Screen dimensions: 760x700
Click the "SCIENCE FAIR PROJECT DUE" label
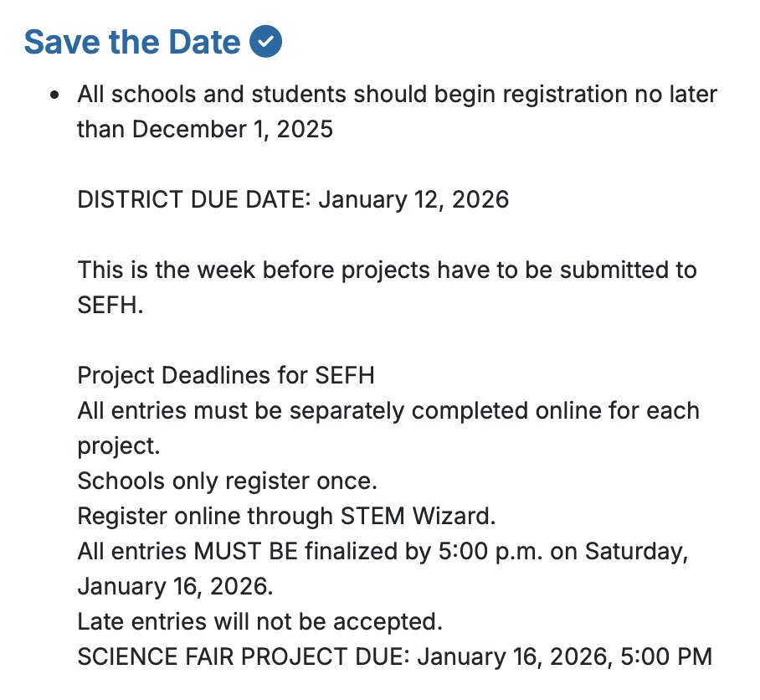point(243,656)
